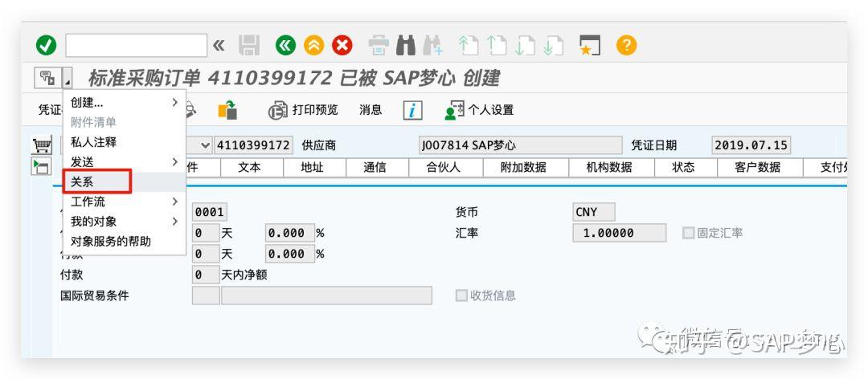The width and height of the screenshot is (868, 379).
Task: Click the Previous Page icon
Action: pyautogui.click(x=497, y=46)
